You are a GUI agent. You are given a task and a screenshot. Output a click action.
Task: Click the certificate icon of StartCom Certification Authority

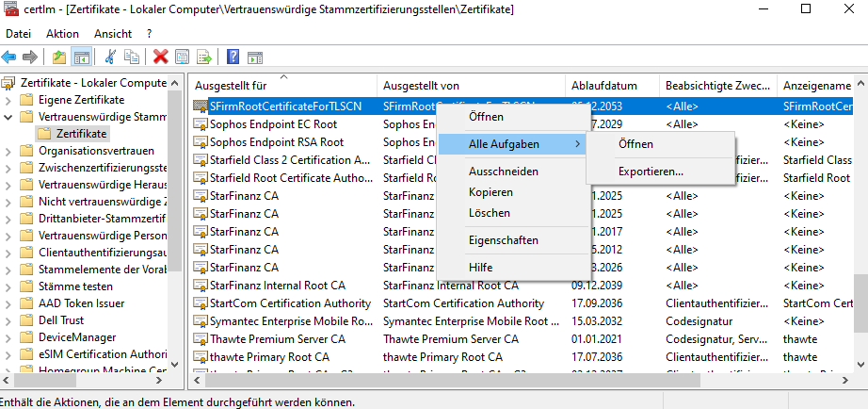point(200,303)
